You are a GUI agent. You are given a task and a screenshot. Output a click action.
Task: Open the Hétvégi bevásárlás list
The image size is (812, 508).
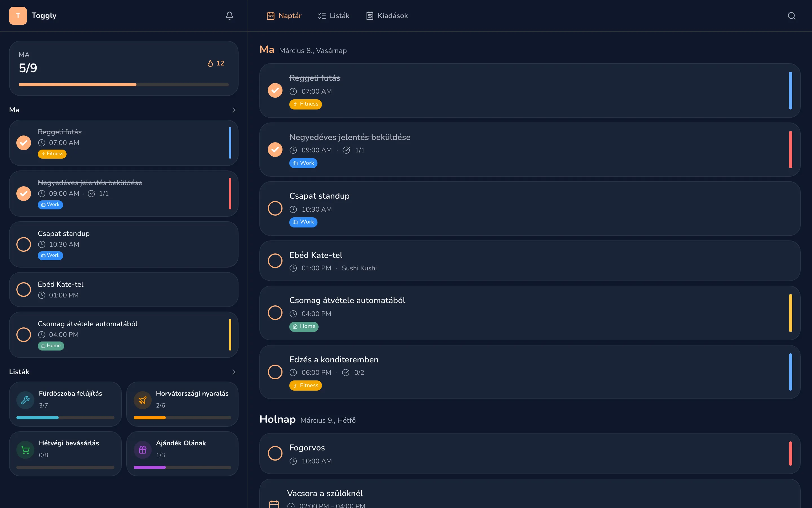65,454
